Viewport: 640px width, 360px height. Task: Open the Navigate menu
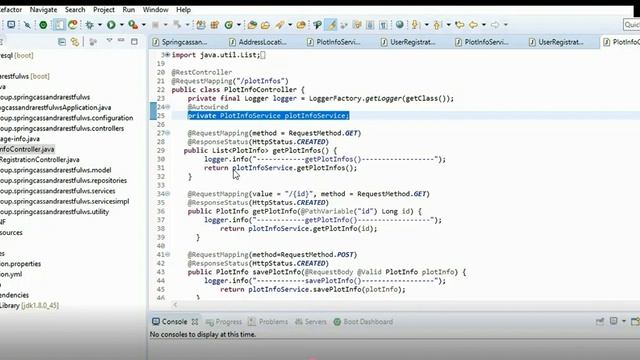point(43,9)
